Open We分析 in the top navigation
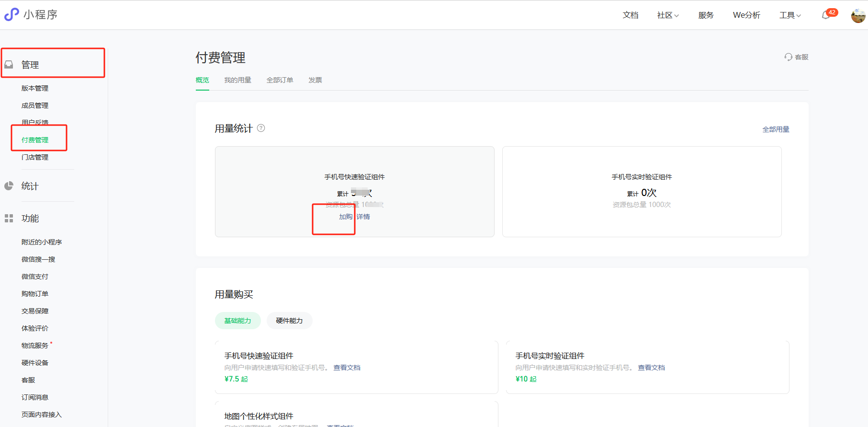 746,15
